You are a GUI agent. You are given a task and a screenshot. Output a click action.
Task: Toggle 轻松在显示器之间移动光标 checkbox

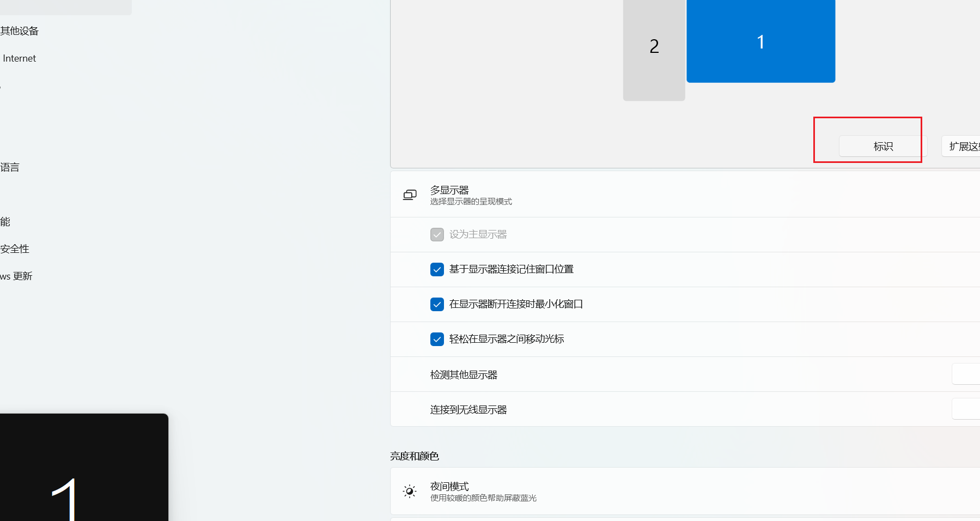click(437, 339)
